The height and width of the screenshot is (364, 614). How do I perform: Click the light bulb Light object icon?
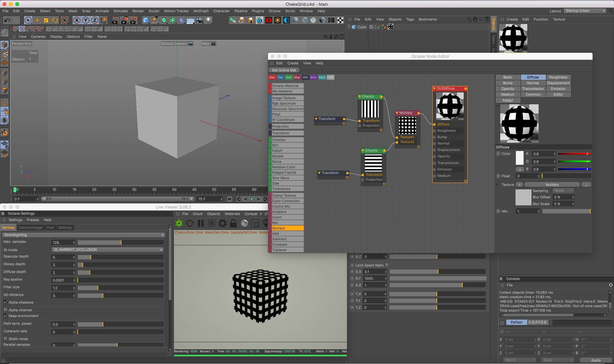tap(209, 20)
